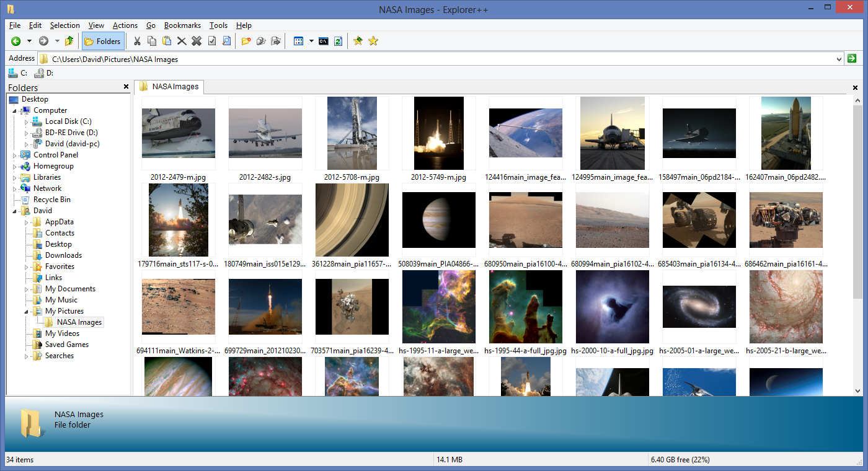Click inside the address bar field
The image size is (868, 471).
point(434,58)
